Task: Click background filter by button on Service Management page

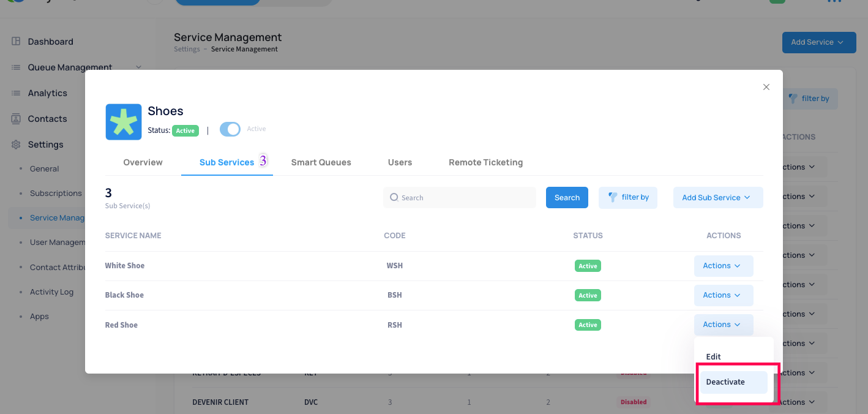Action: point(809,99)
